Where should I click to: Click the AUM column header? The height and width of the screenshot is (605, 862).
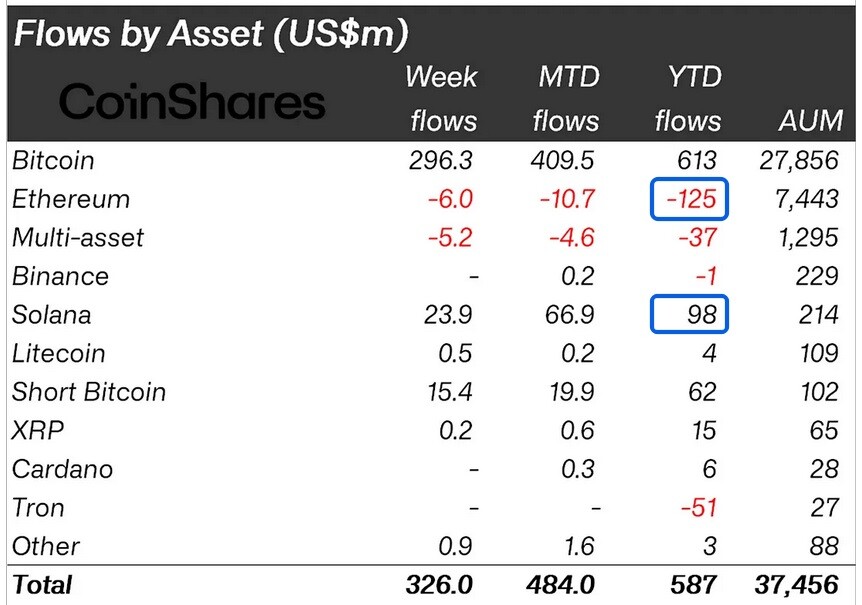[811, 120]
